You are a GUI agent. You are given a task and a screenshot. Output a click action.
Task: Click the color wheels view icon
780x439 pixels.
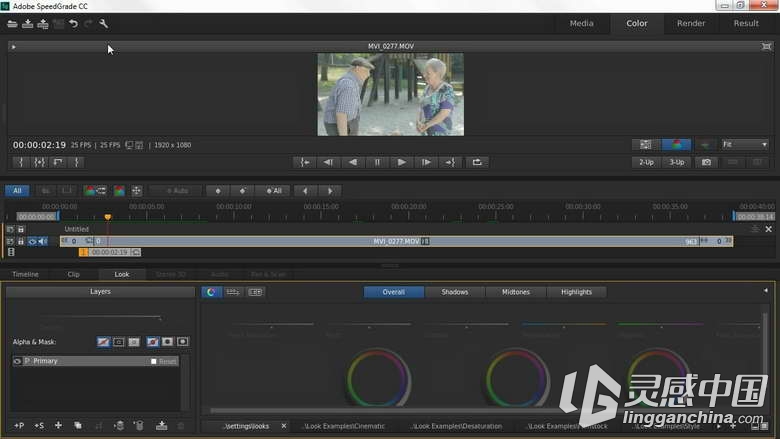[211, 292]
